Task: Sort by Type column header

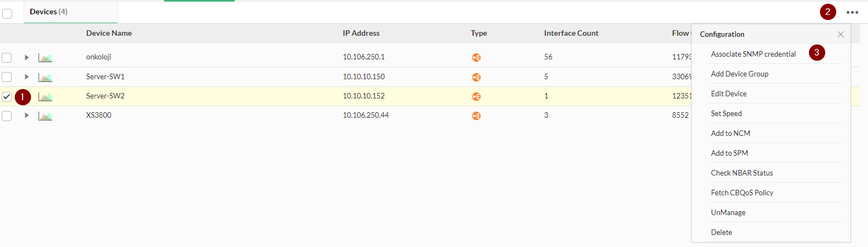Action: (479, 33)
